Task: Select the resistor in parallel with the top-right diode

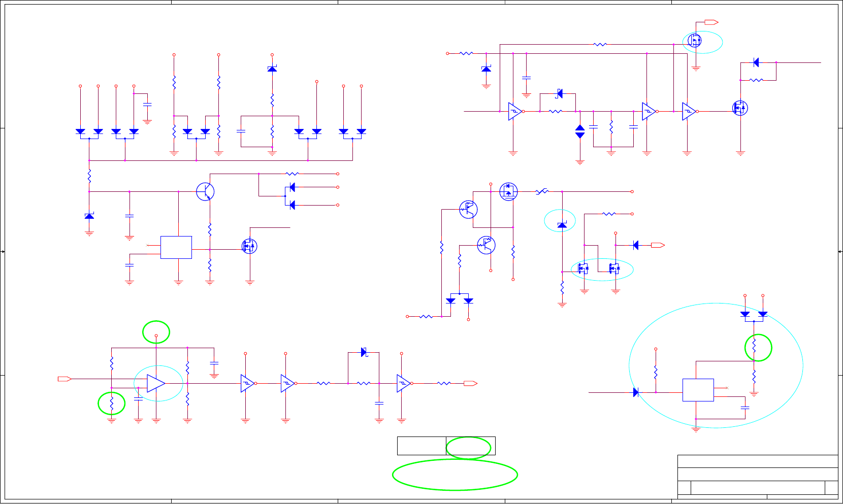Action: (756, 80)
